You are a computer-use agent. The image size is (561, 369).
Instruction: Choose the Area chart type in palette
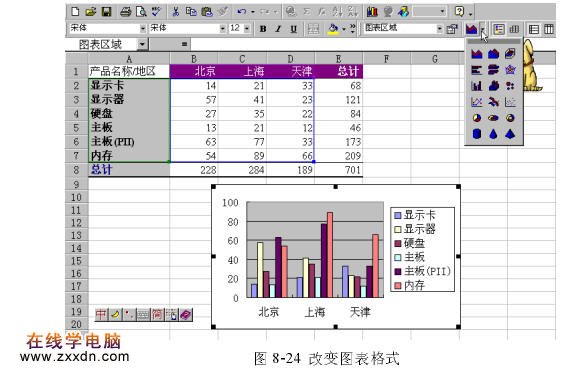click(x=477, y=54)
